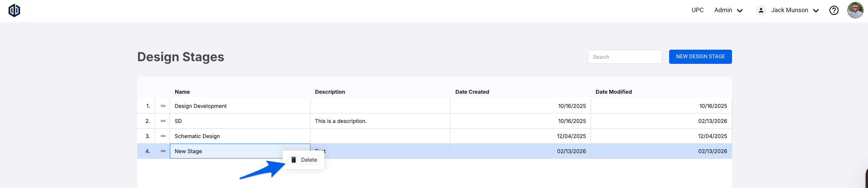Click the Date Modified column header
868x188 pixels.
614,92
